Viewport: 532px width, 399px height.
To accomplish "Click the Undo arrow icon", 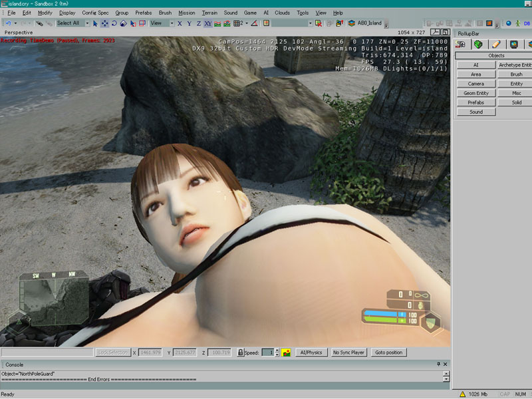I will pyautogui.click(x=9, y=23).
